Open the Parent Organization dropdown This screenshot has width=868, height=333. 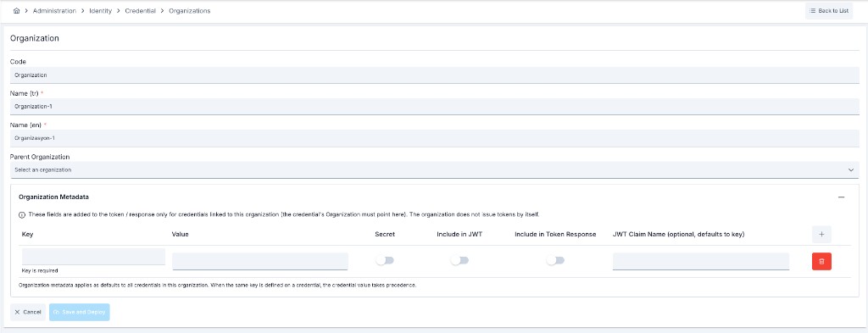[434, 169]
